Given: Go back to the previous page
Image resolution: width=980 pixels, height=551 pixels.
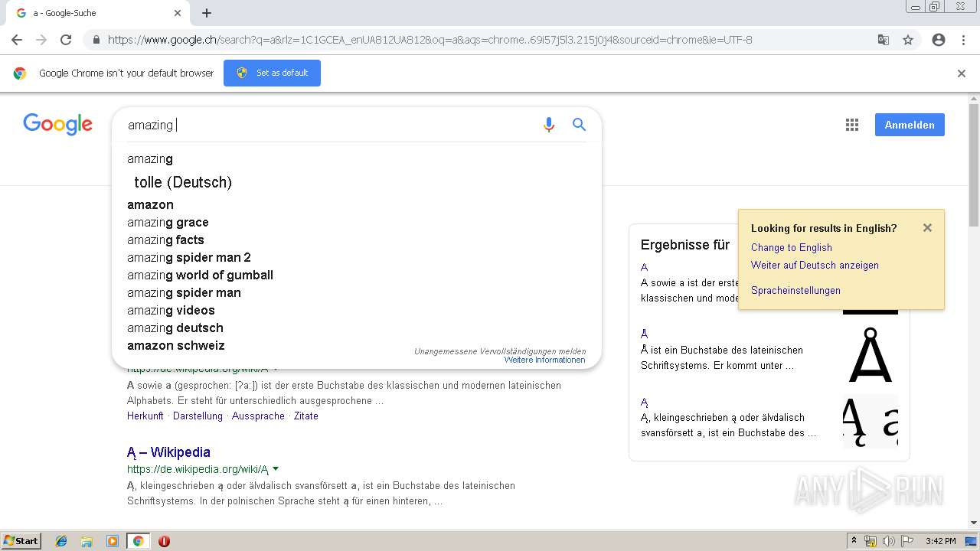Looking at the screenshot, I should (16, 40).
